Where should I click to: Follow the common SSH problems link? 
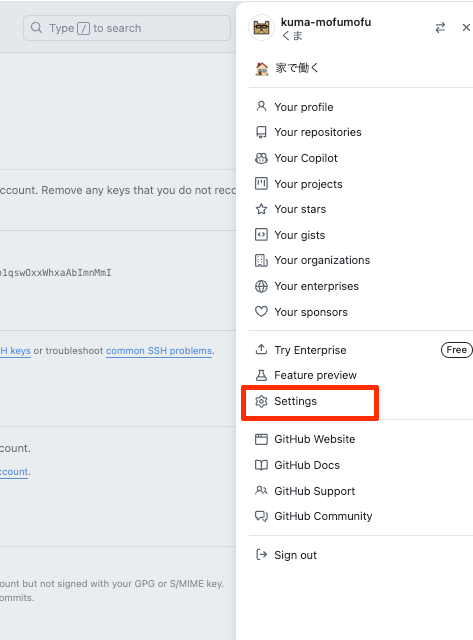pos(159,351)
